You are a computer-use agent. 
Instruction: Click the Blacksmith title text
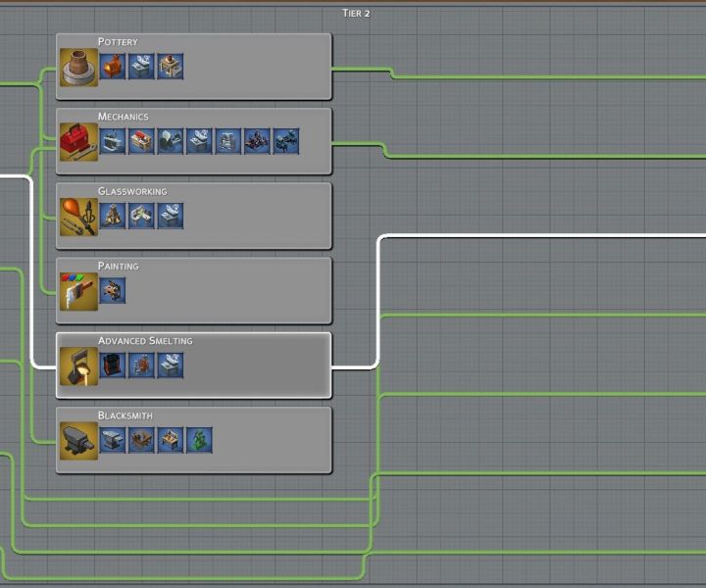[126, 416]
